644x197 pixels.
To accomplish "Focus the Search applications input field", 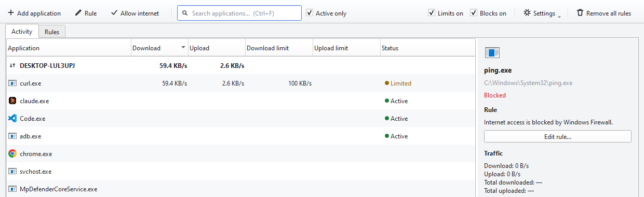I will pyautogui.click(x=239, y=13).
